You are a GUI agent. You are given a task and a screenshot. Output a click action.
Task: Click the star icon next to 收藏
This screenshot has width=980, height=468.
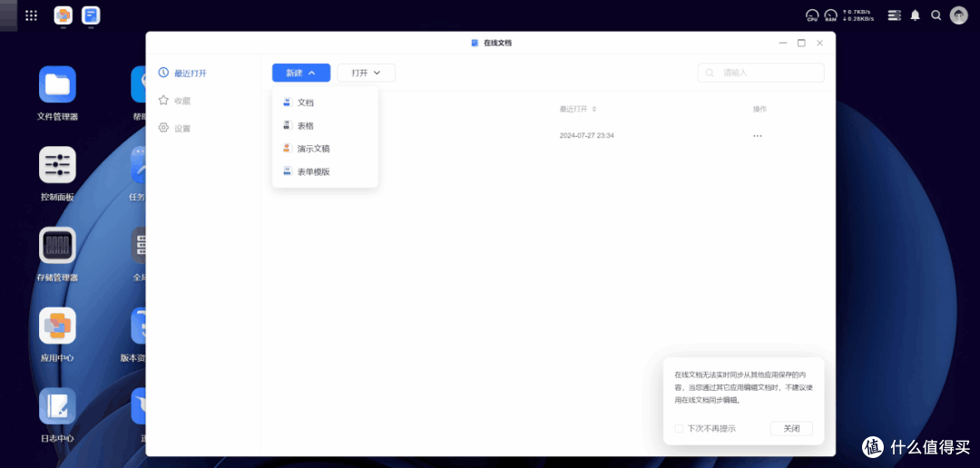coord(163,100)
